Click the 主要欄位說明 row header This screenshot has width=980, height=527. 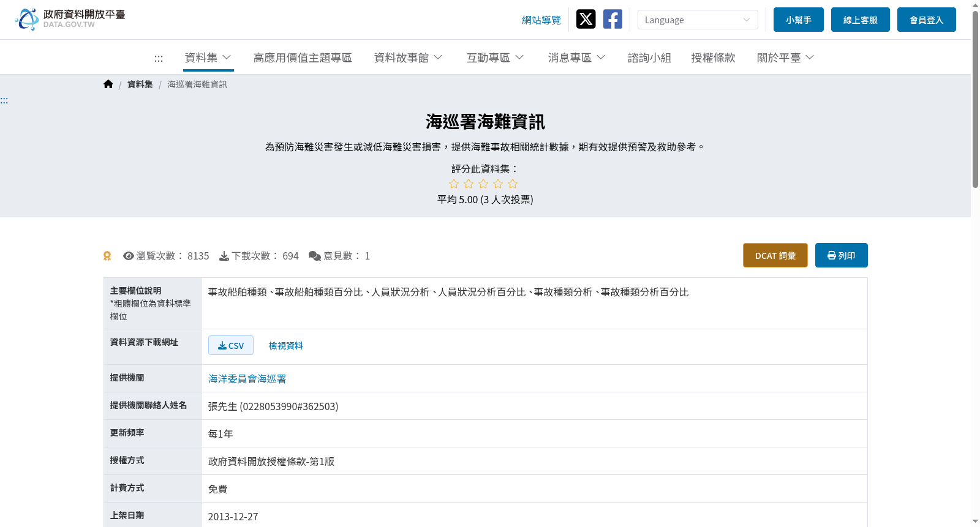pos(153,304)
